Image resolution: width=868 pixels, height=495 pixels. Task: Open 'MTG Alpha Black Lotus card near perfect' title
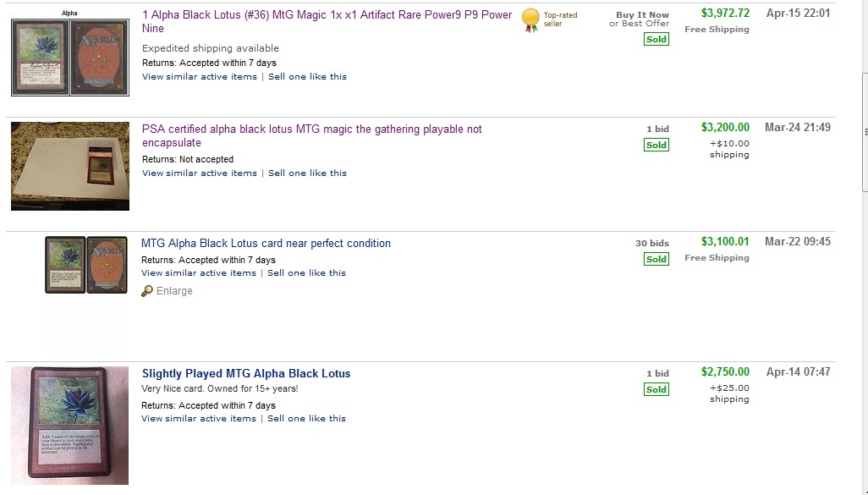click(266, 244)
